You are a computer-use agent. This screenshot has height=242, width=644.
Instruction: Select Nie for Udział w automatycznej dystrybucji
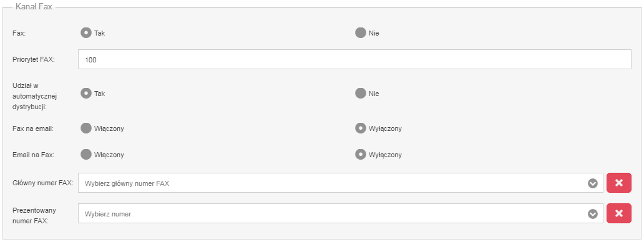click(360, 94)
